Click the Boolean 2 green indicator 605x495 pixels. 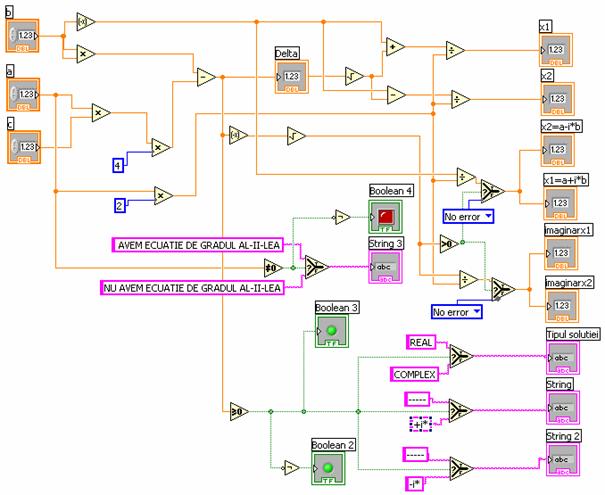(x=326, y=468)
